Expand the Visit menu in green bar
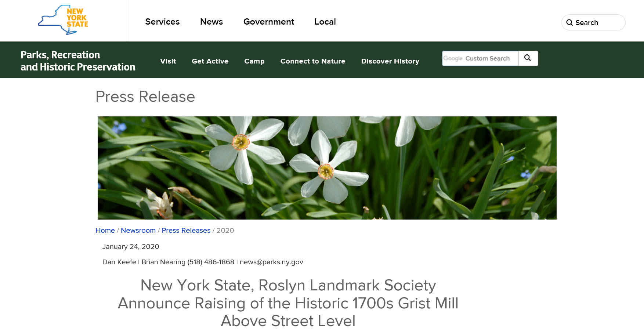Viewport: 644px width, 333px height. coord(168,61)
